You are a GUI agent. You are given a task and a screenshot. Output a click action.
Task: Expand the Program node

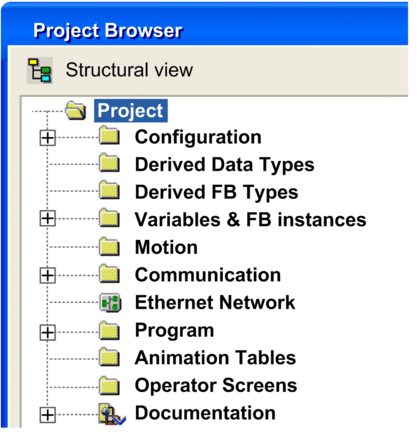[47, 333]
